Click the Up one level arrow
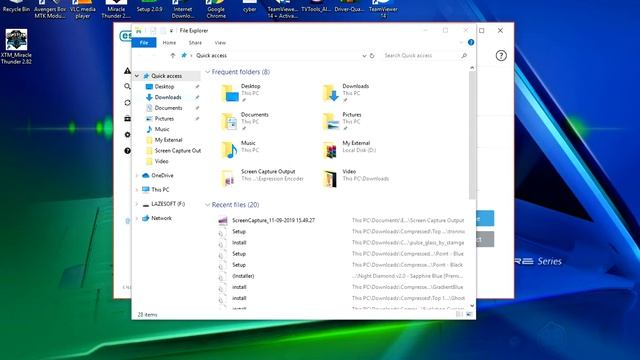 (173, 56)
